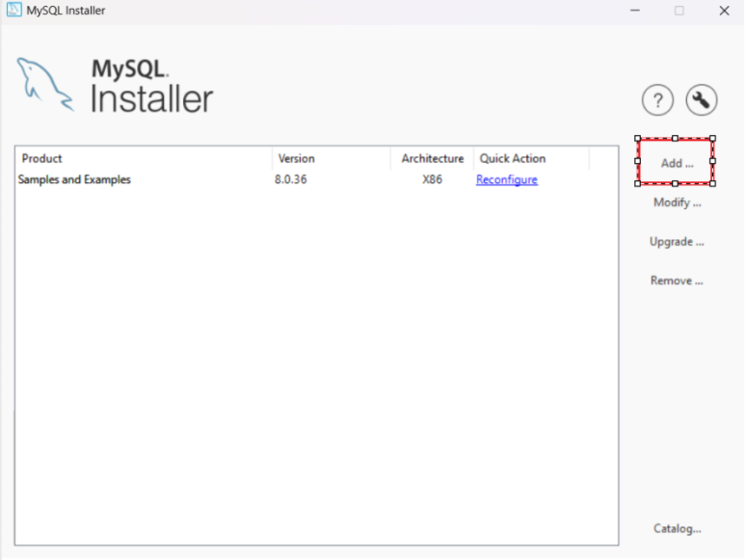745x560 pixels.
Task: Click the Add ... button
Action: click(x=676, y=162)
